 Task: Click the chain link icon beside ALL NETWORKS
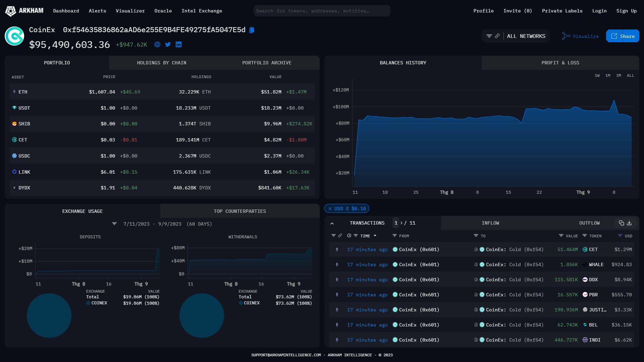497,36
